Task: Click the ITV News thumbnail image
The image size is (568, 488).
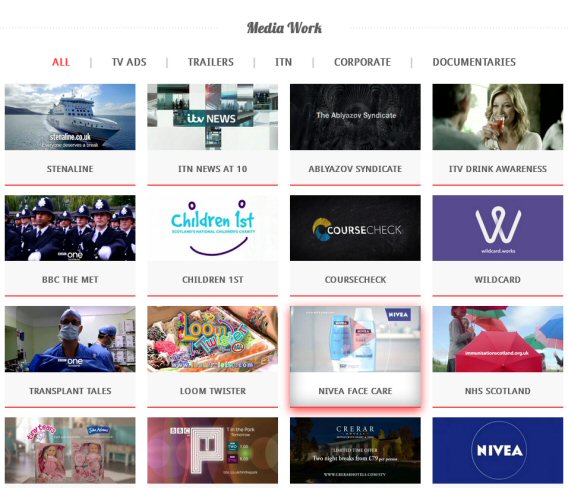Action: (213, 117)
